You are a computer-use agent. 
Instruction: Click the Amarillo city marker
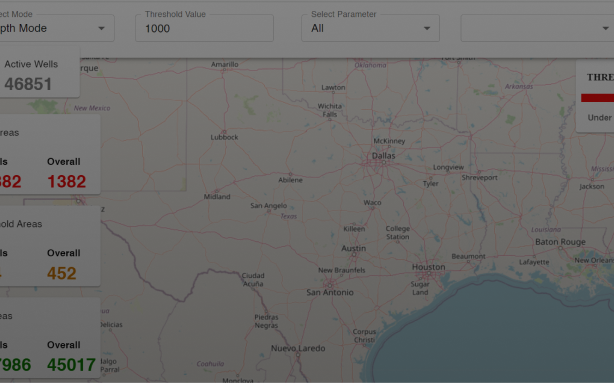click(x=223, y=71)
